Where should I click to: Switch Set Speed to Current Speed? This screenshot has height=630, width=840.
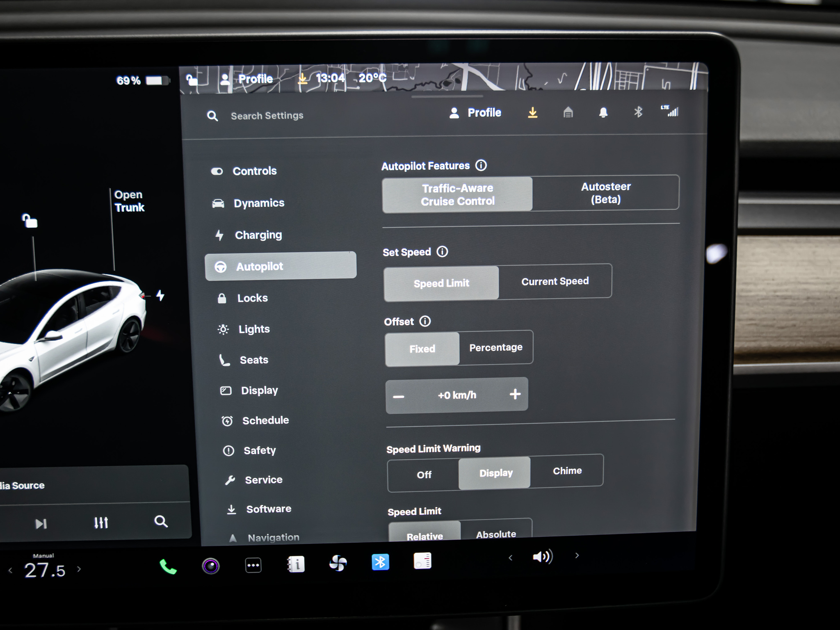pos(555,281)
